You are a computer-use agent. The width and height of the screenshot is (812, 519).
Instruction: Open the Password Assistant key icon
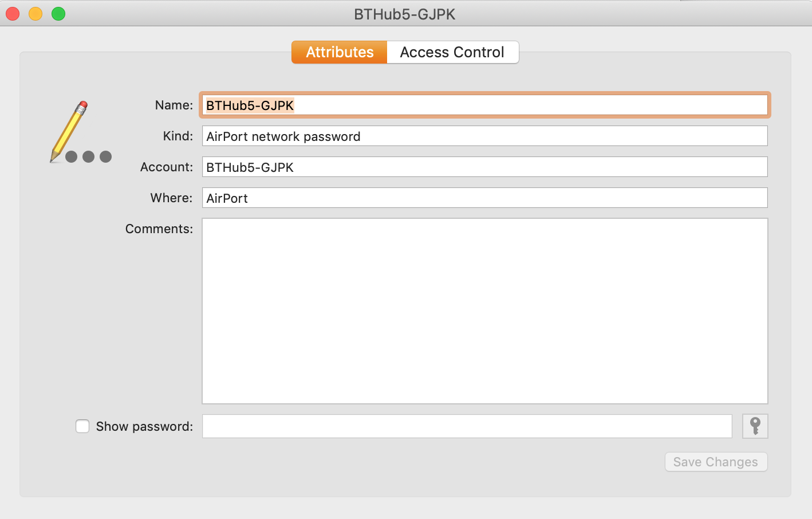pyautogui.click(x=755, y=426)
